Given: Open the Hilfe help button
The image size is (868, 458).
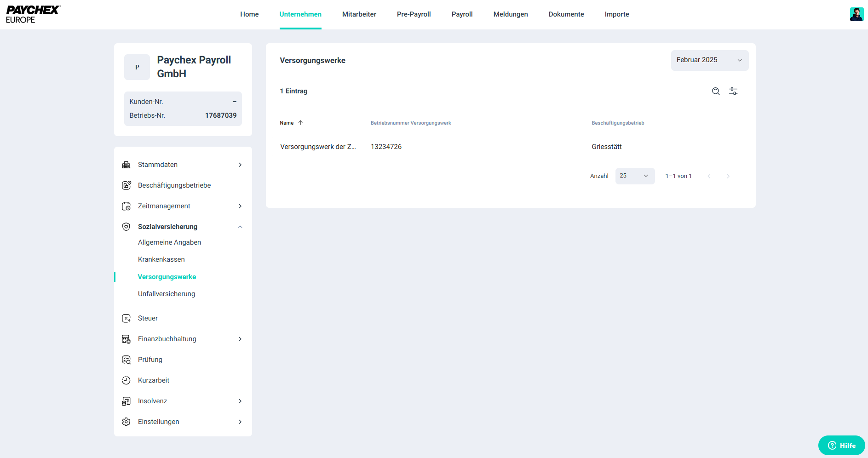Looking at the screenshot, I should coord(841,445).
